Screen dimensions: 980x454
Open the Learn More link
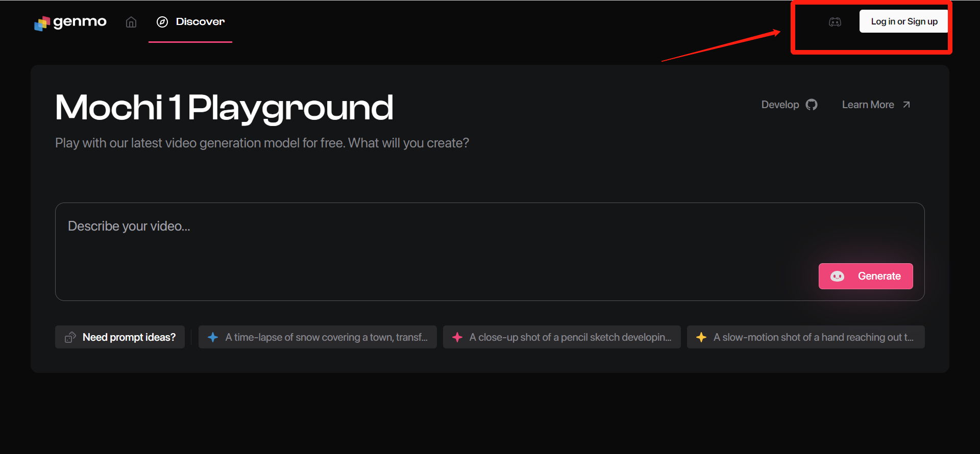[x=876, y=105]
